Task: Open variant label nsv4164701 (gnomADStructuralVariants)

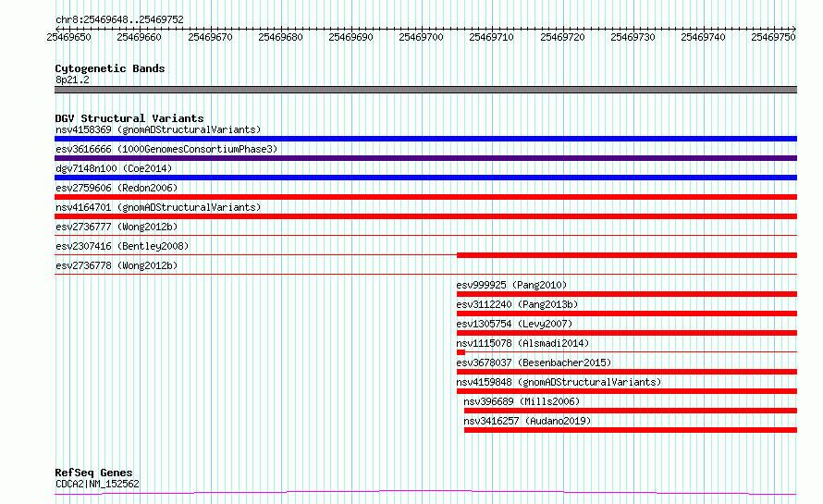Action: coord(158,207)
